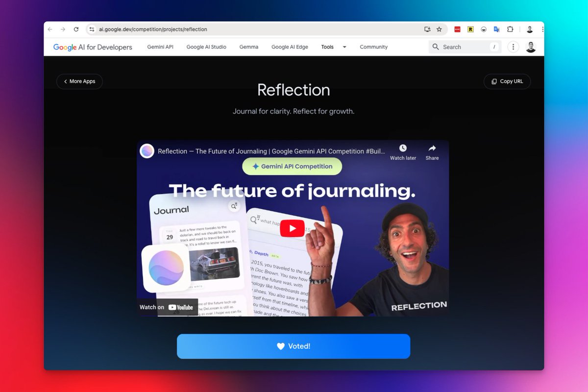Image resolution: width=588 pixels, height=392 pixels.
Task: Click the Copy URL button
Action: (507, 81)
